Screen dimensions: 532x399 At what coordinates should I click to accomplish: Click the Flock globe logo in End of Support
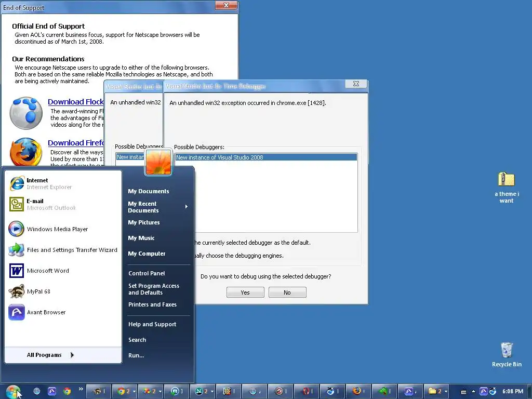(26, 113)
